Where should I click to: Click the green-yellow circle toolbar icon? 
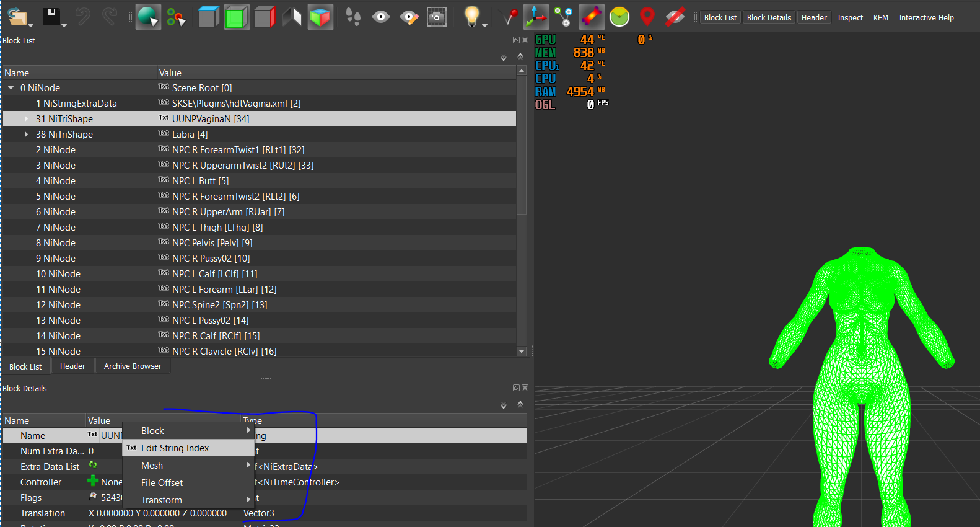pos(619,17)
